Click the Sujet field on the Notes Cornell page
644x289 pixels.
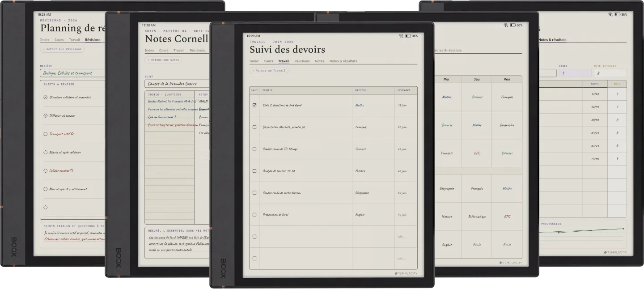click(x=177, y=84)
